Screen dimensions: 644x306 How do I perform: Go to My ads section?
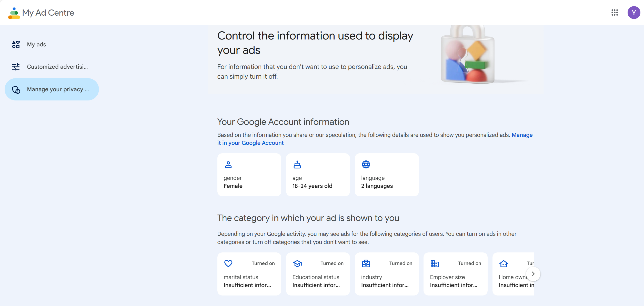pos(36,45)
